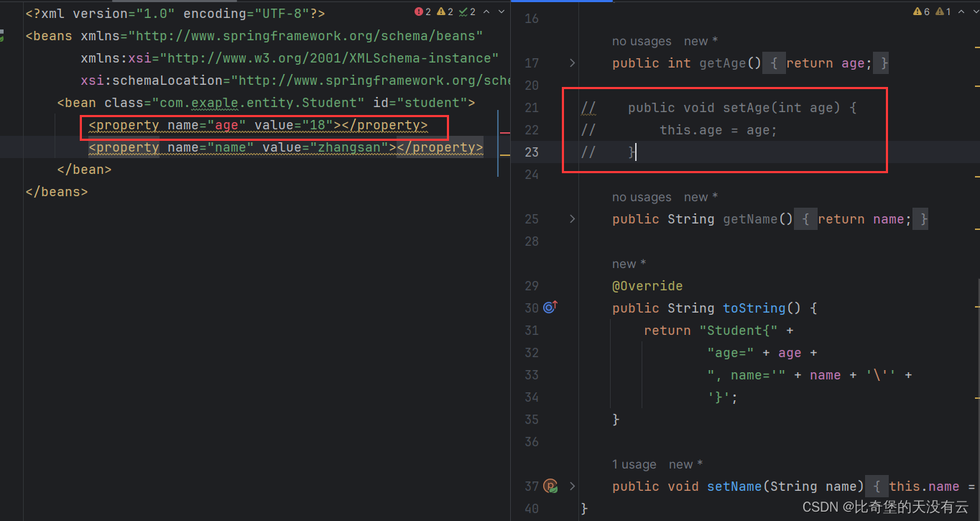
Task: Click the '}' char literal on line 34
Action: coord(718,397)
